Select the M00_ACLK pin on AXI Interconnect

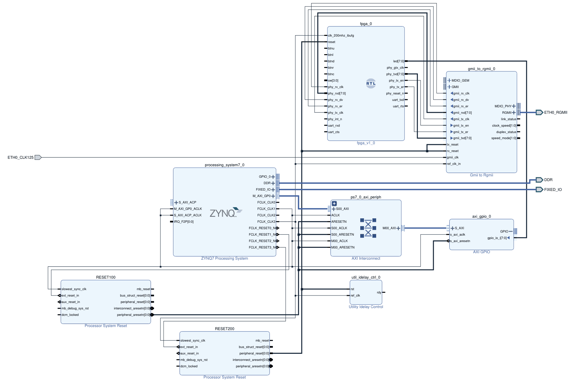339,241
